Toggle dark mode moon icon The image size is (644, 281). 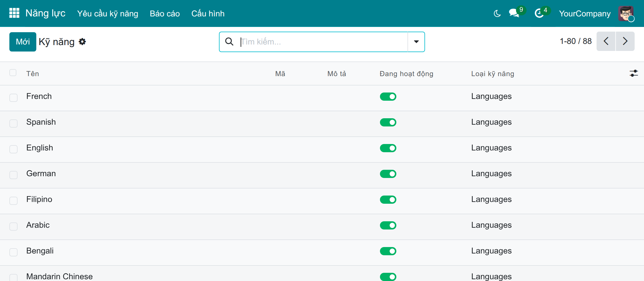click(497, 13)
